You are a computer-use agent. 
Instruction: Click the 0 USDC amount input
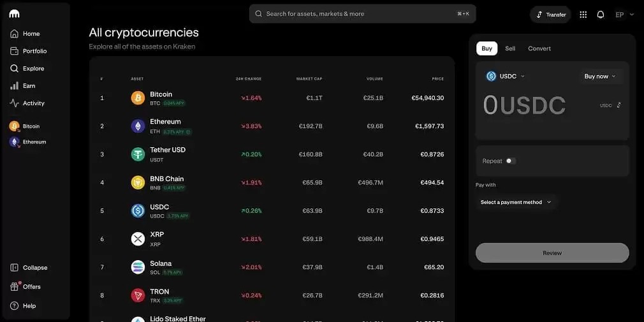(x=524, y=105)
